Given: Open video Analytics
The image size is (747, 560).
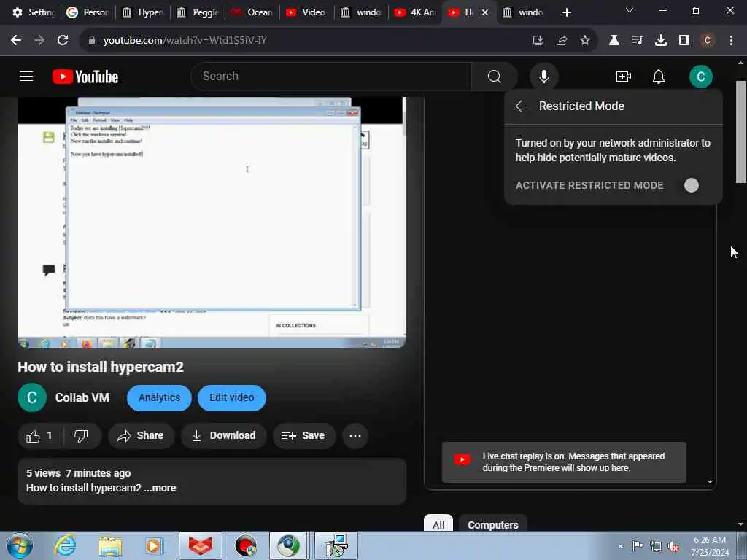Looking at the screenshot, I should [159, 397].
